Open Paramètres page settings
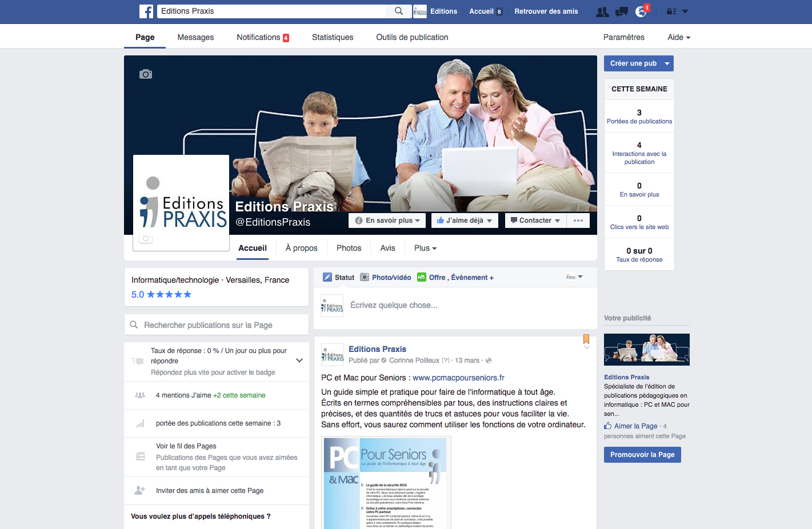 (x=623, y=37)
